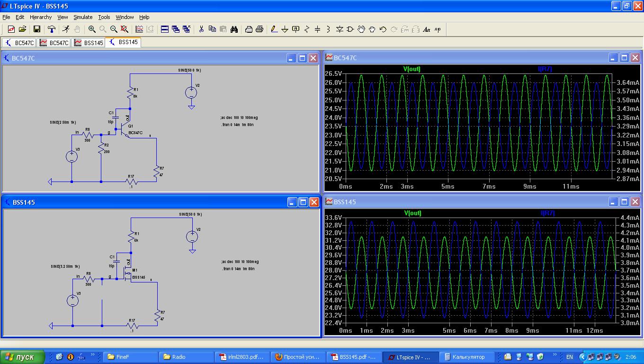This screenshot has height=364, width=644.
Task: Maximize the BC547C waveform subwindow
Action: tap(624, 58)
